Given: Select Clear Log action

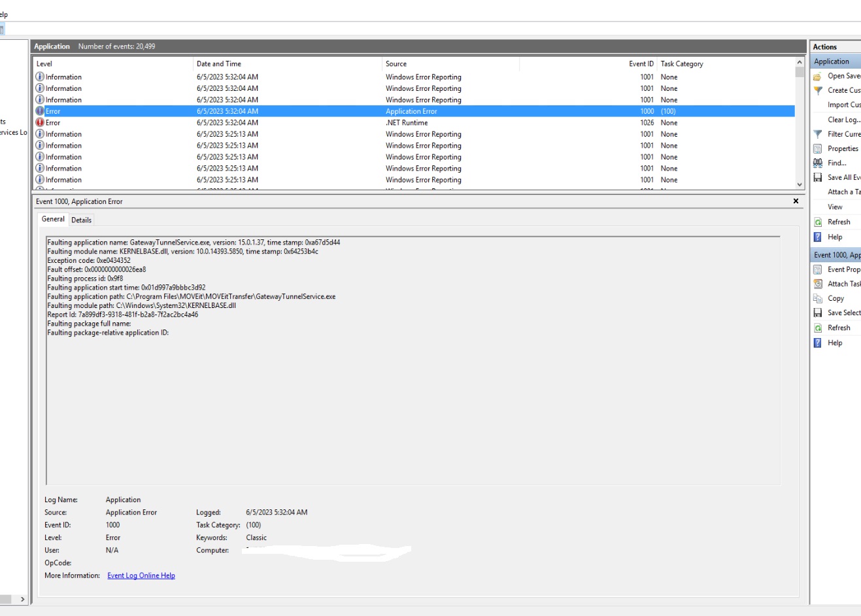Looking at the screenshot, I should [x=844, y=120].
